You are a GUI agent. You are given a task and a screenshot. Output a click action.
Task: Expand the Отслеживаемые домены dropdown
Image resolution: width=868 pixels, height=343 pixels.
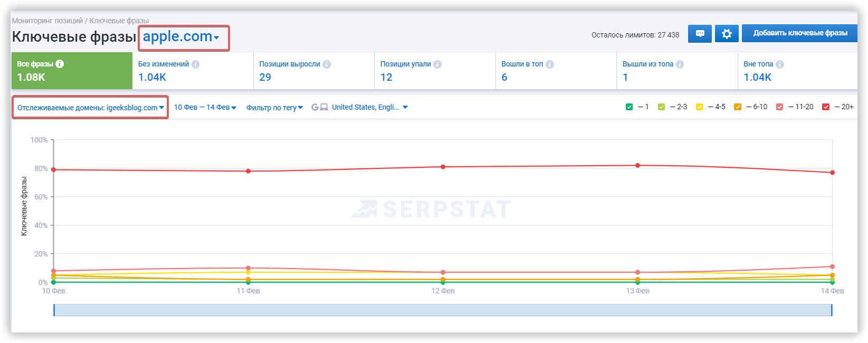(90, 108)
